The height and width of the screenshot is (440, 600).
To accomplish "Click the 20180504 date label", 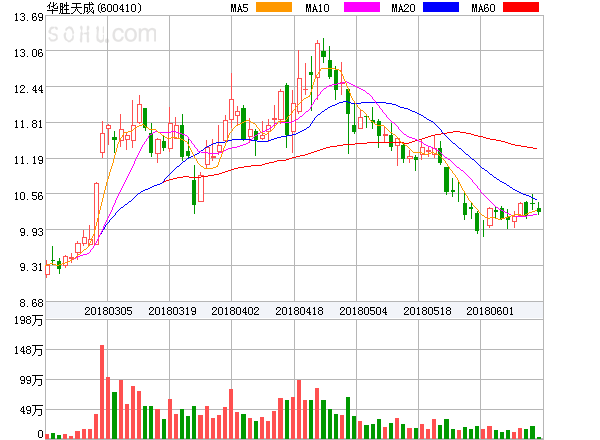I will [x=363, y=311].
